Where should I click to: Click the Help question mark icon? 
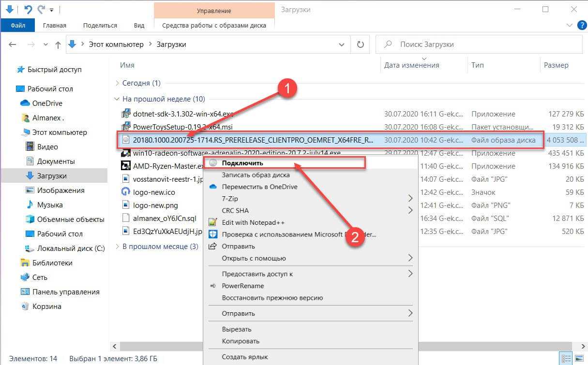[581, 26]
